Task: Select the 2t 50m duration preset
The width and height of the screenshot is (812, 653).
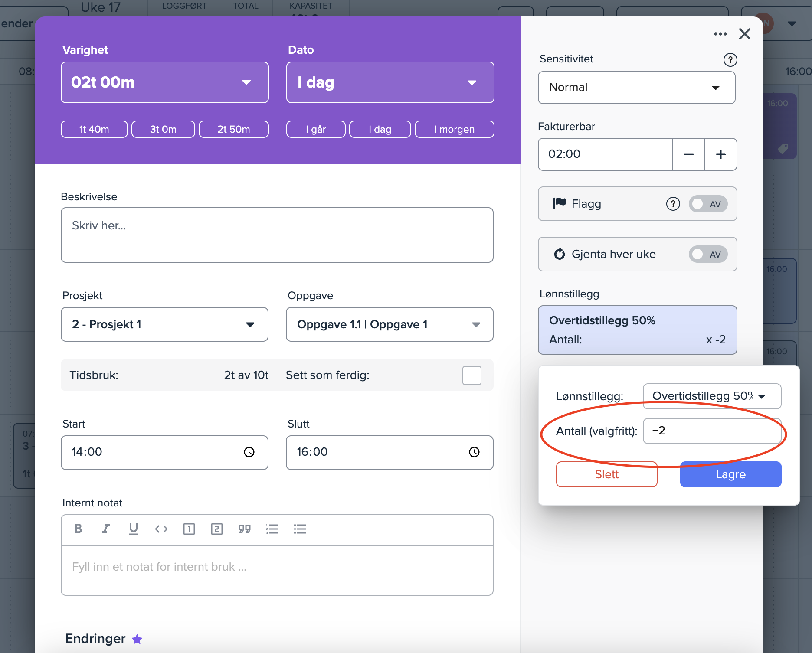Action: click(233, 129)
